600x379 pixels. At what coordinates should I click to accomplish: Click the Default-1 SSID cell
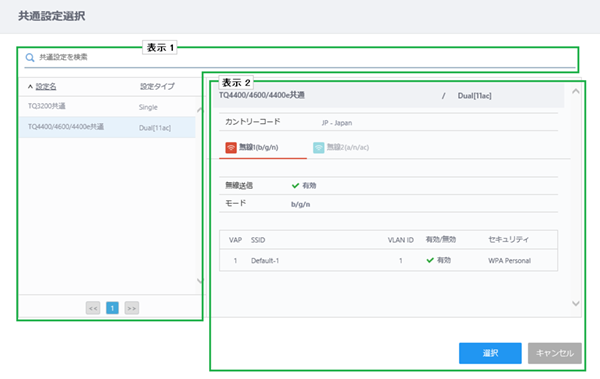(265, 261)
